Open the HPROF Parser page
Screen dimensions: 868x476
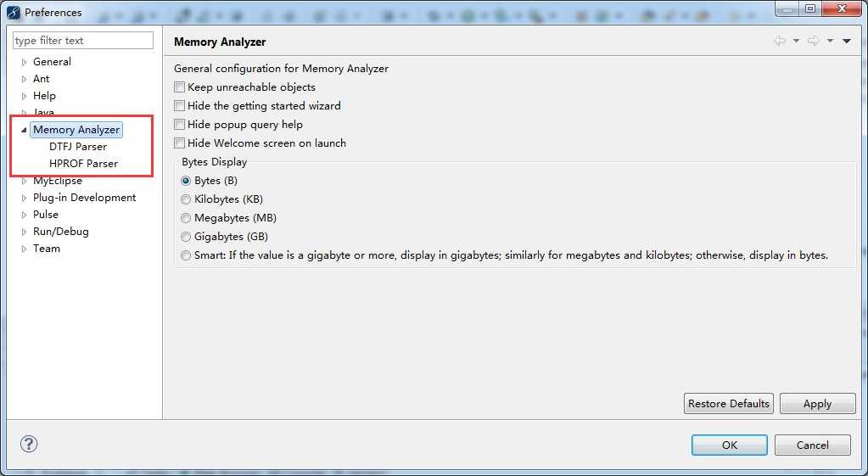click(84, 164)
